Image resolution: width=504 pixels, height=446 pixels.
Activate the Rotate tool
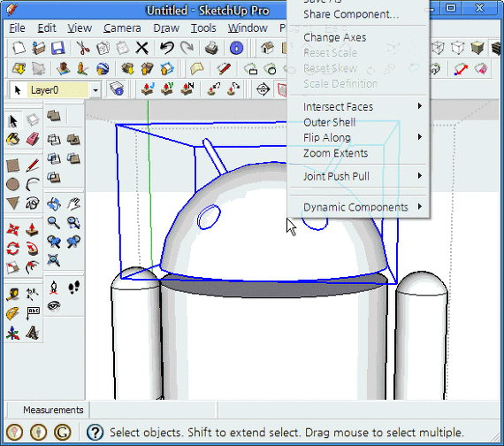[13, 249]
